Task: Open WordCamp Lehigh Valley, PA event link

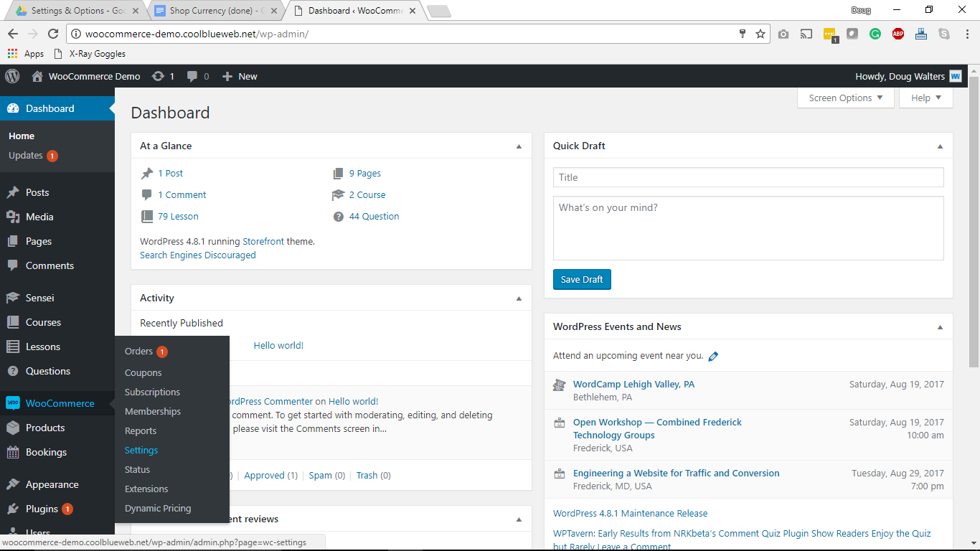Action: [x=634, y=384]
